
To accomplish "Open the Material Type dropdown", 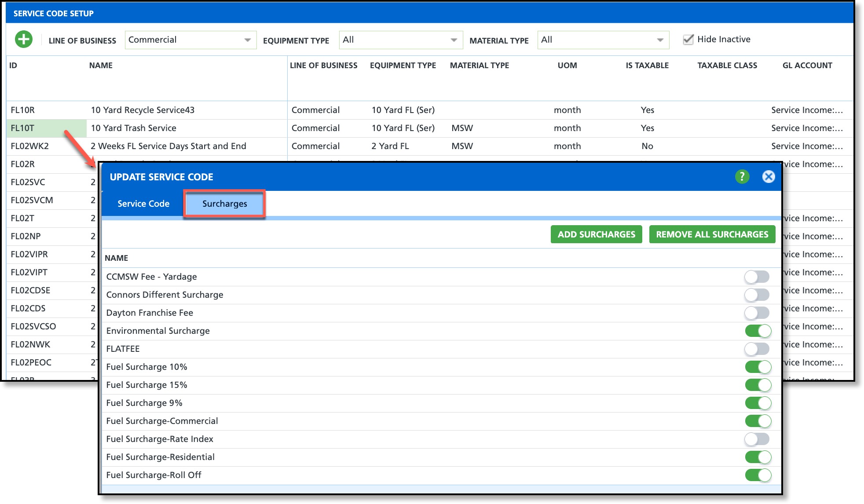I will 603,40.
